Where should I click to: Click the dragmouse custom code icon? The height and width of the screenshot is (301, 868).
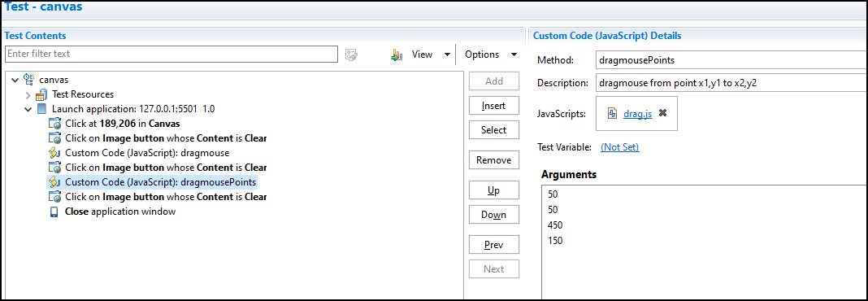[x=54, y=152]
